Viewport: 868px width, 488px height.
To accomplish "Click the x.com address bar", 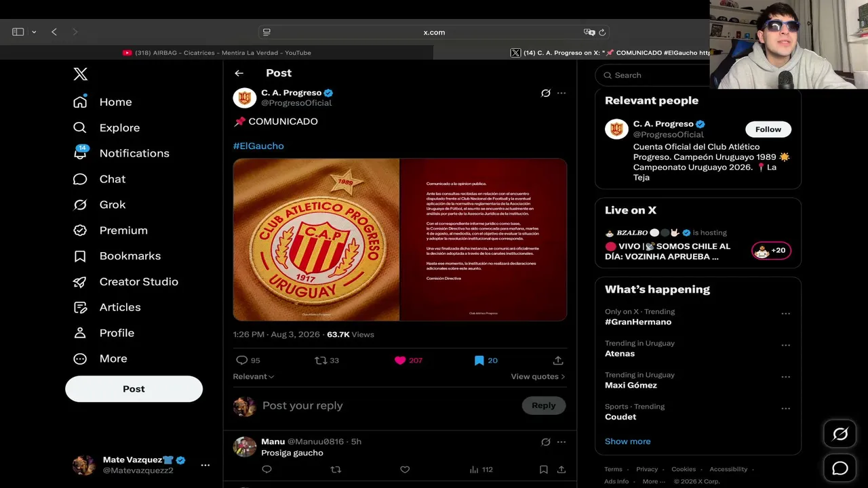I will click(x=433, y=32).
